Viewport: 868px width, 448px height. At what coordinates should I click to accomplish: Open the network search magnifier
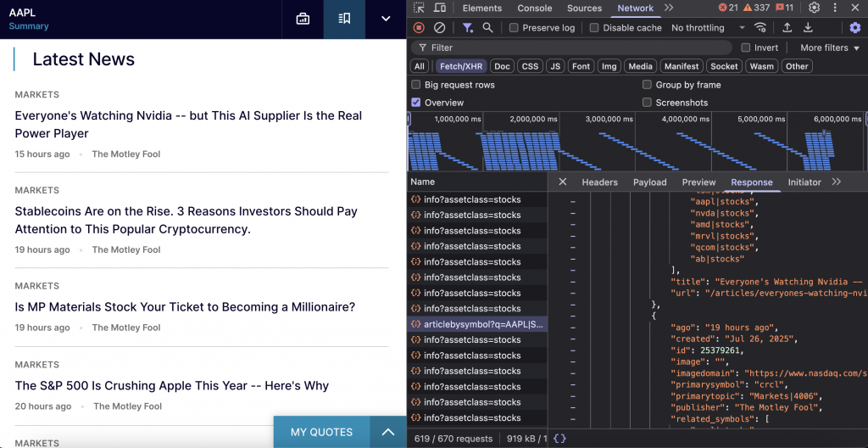(488, 28)
